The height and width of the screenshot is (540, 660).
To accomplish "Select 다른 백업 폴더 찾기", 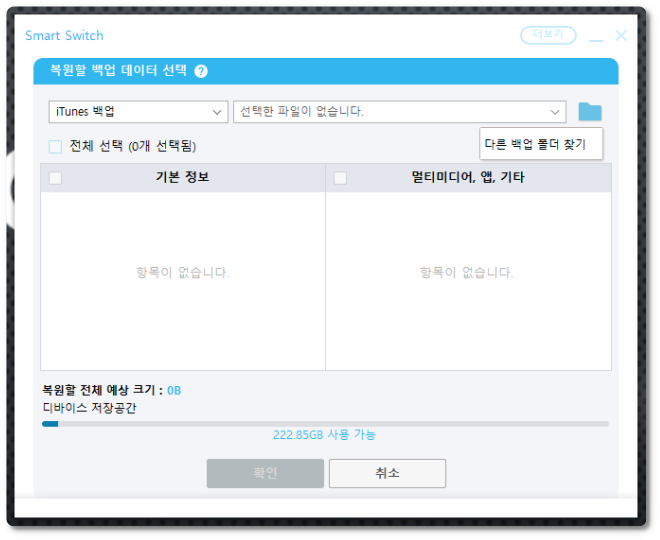I will pyautogui.click(x=541, y=144).
